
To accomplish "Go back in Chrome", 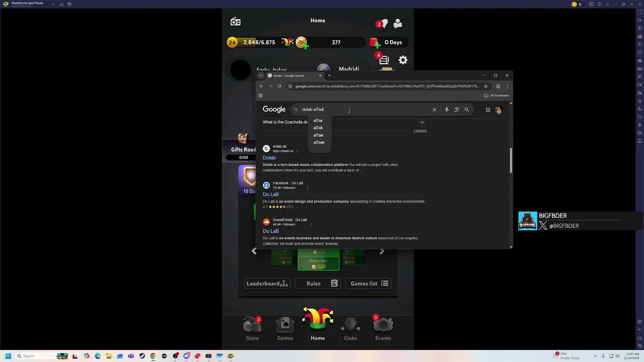I will (x=261, y=86).
